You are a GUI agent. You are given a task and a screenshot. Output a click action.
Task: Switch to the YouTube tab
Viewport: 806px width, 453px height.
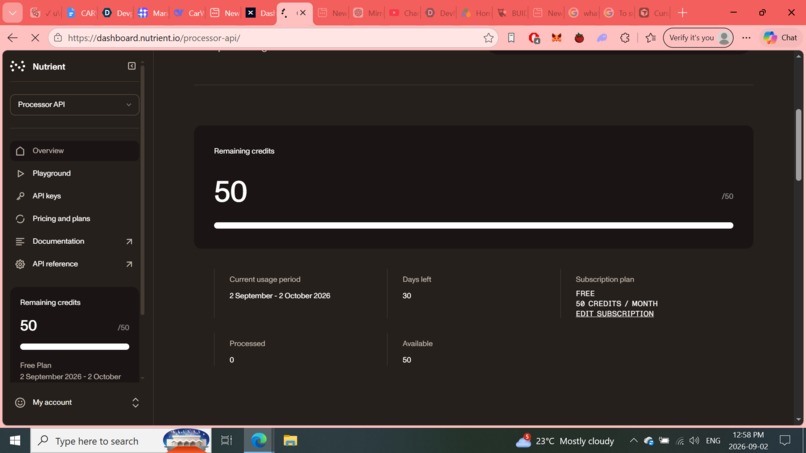pyautogui.click(x=403, y=13)
